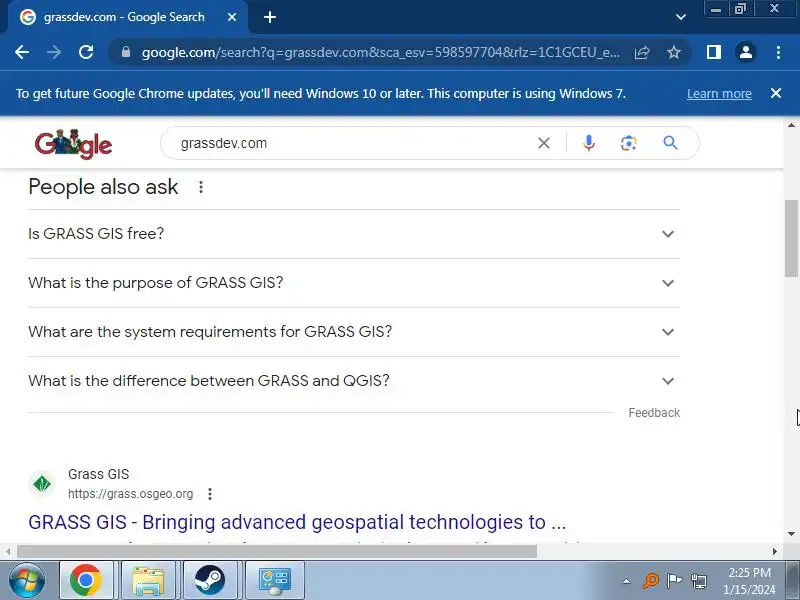800x600 pixels.
Task: Open File Explorer from the taskbar
Action: (148, 580)
